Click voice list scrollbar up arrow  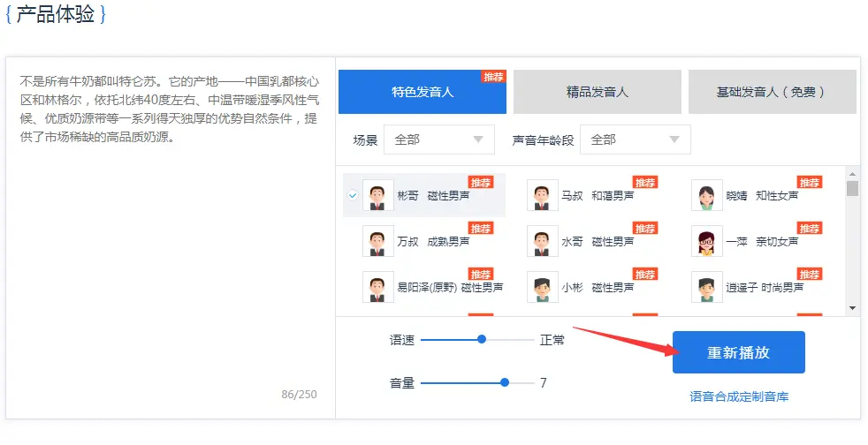point(852,174)
